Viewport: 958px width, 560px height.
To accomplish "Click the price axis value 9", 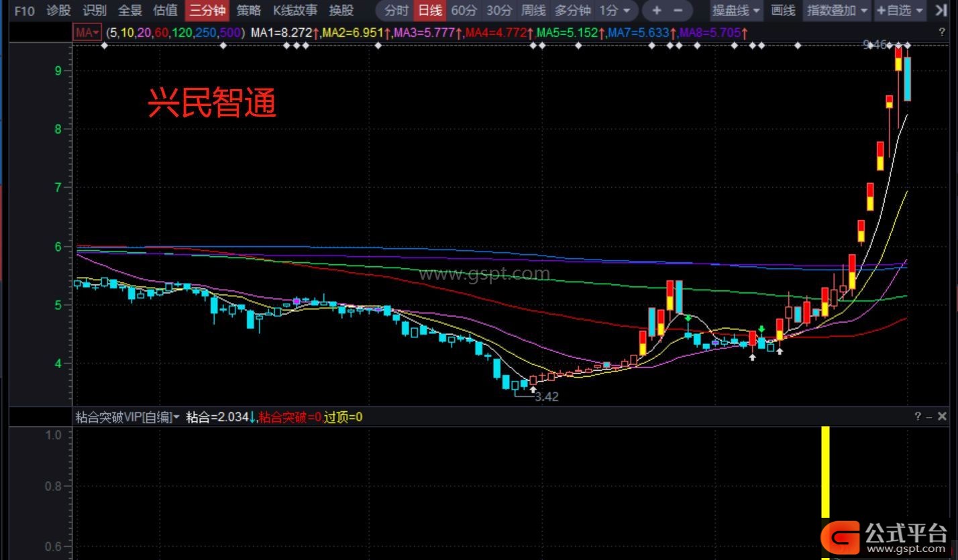I will pos(58,70).
